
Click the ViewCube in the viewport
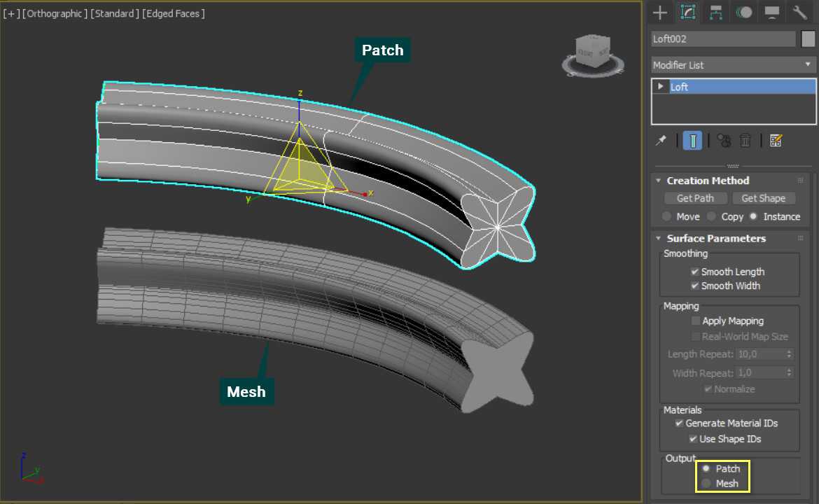pyautogui.click(x=591, y=55)
